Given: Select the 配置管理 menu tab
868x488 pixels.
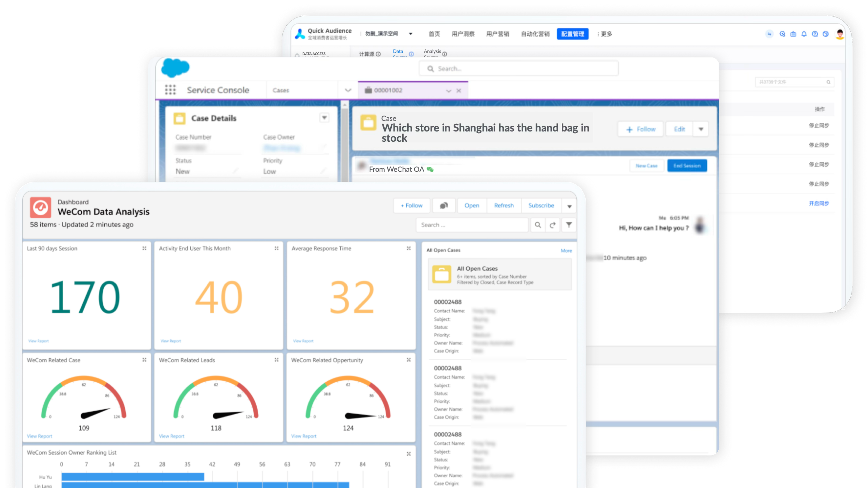Looking at the screenshot, I should pos(573,34).
